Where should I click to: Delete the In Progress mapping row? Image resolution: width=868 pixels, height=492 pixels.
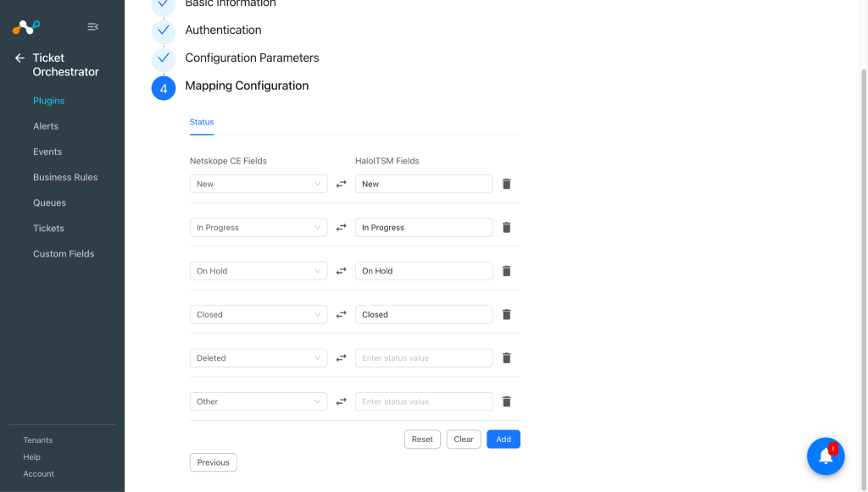(506, 227)
